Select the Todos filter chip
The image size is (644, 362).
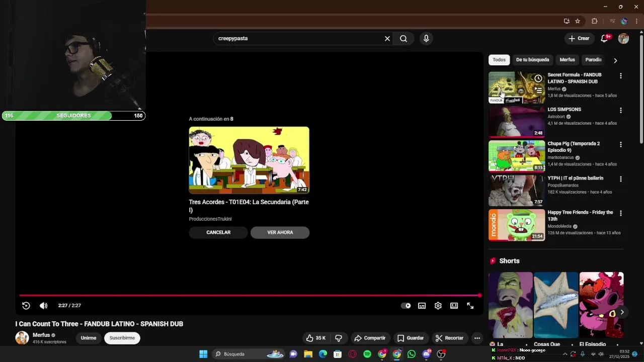[499, 60]
